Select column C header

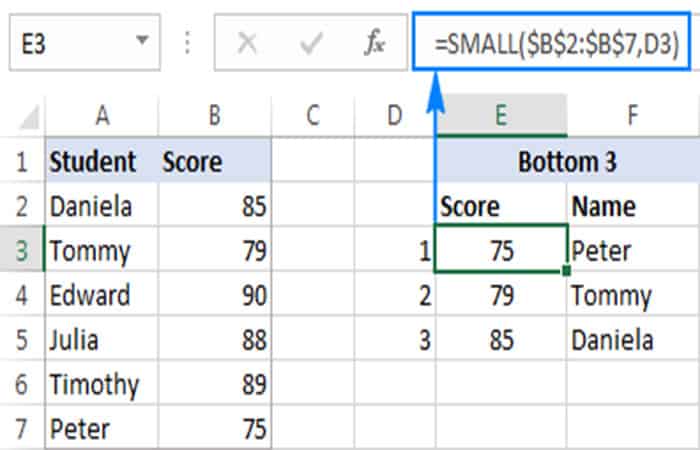[x=312, y=115]
